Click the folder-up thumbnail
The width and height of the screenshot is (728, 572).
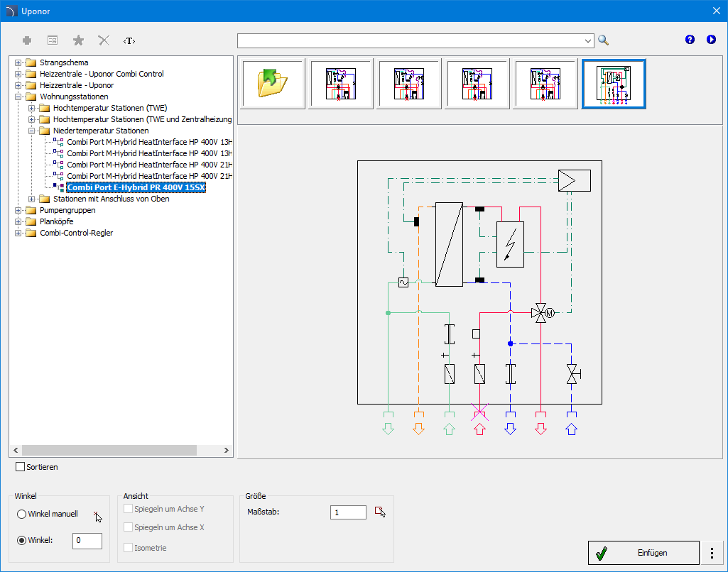(273, 84)
